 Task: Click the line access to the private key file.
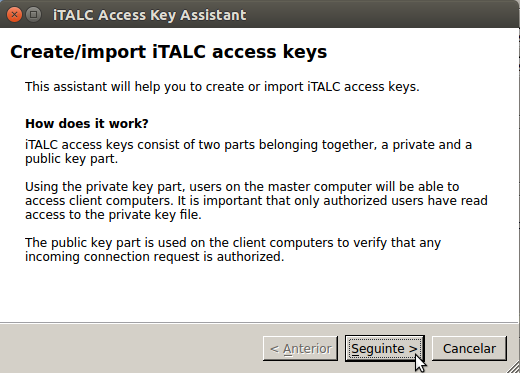pyautogui.click(x=113, y=215)
